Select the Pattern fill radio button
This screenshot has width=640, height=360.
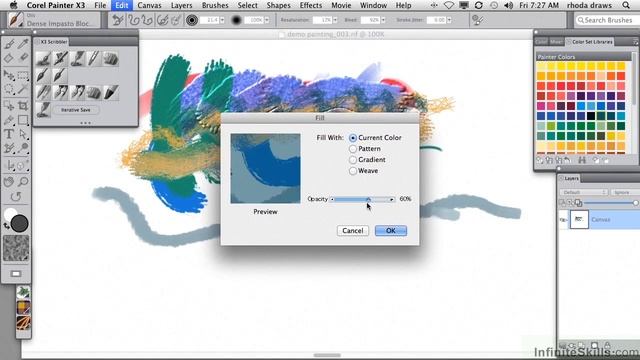click(x=353, y=149)
